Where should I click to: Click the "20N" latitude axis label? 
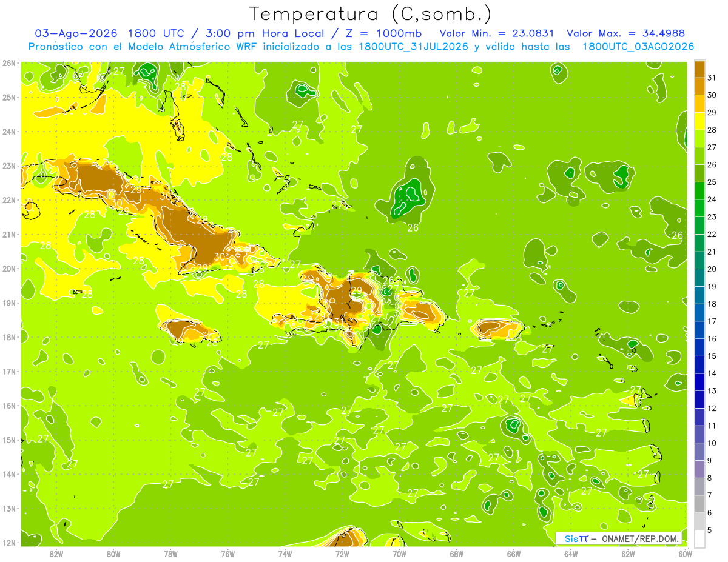9,269
